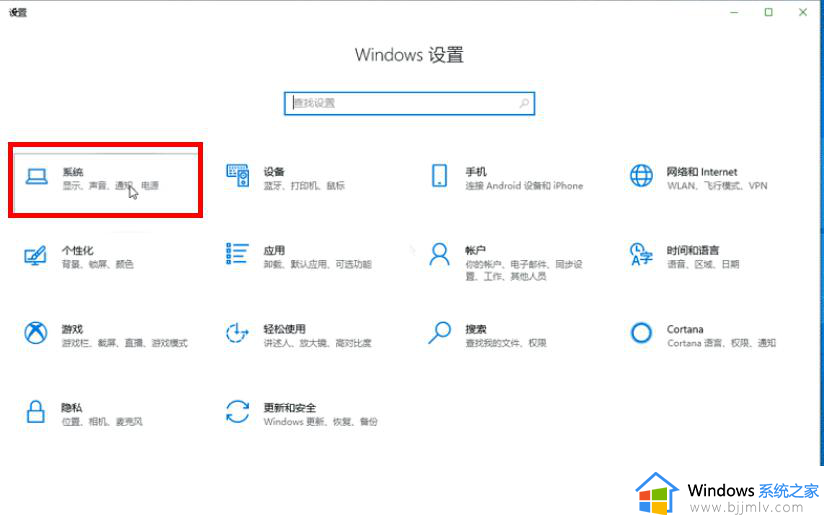
Task: Click the 手机 title text
Action: [476, 172]
